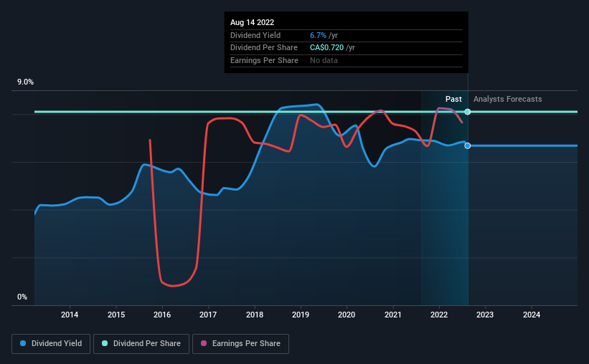Click the tooltip Earnings Per Share row label

click(x=264, y=60)
